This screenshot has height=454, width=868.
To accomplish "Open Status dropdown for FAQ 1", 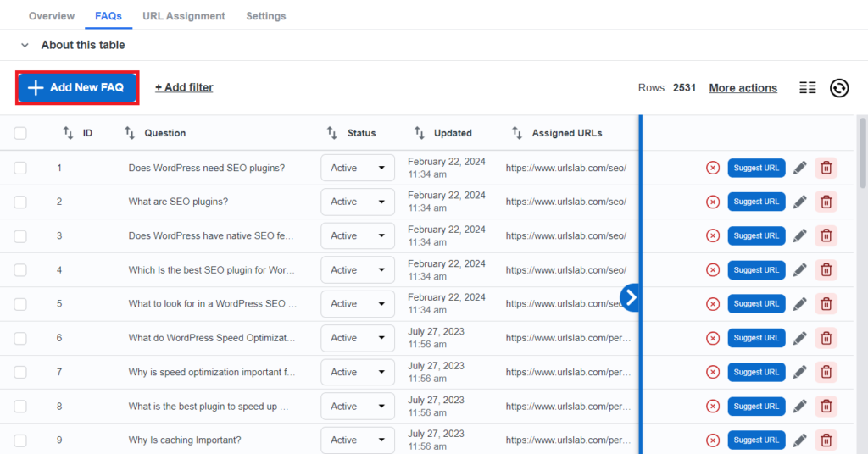I will tap(358, 168).
